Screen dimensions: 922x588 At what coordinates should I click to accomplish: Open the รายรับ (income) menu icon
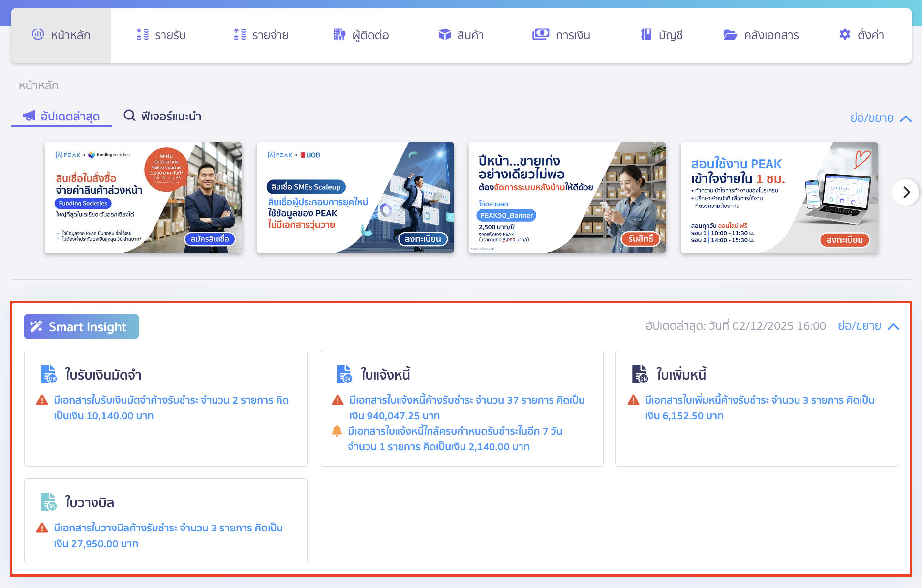coord(142,34)
